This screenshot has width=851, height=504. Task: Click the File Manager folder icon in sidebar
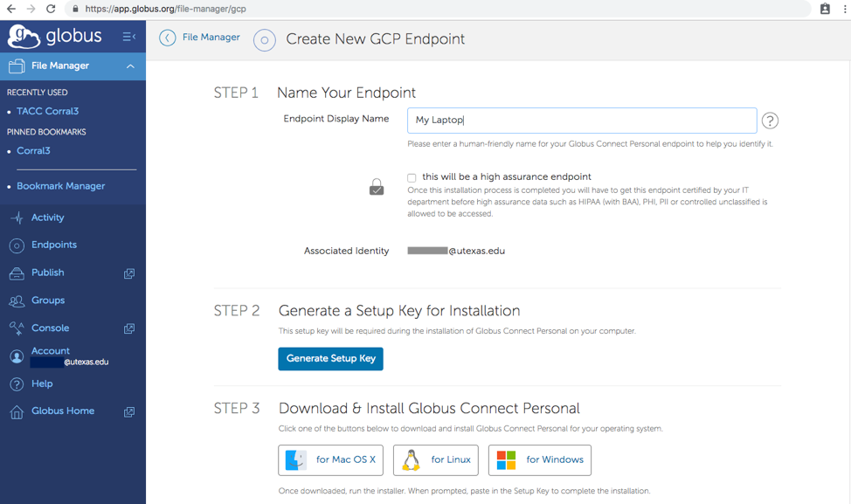[17, 66]
